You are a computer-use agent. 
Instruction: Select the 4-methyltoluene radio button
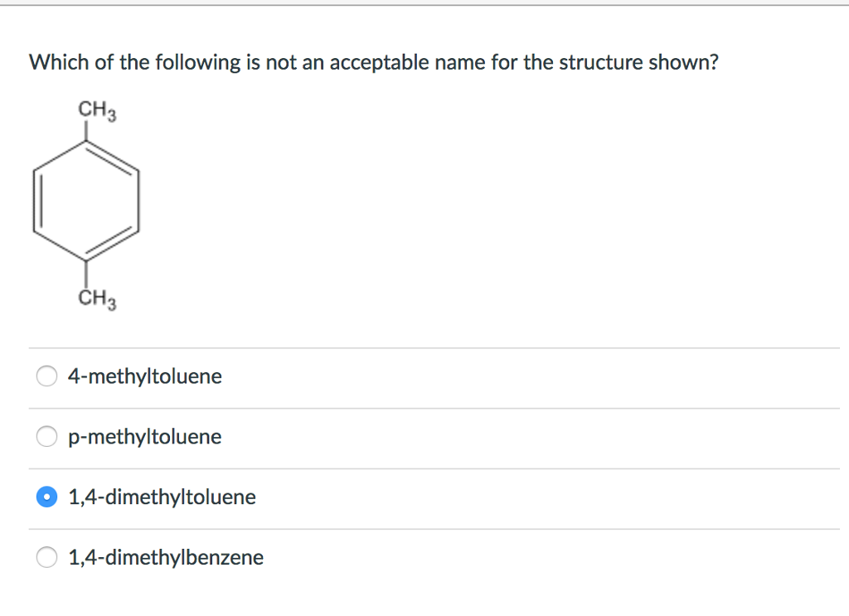pos(48,377)
